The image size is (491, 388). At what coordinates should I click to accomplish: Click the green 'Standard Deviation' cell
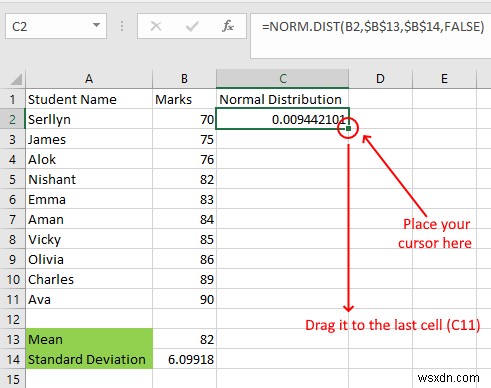89,359
